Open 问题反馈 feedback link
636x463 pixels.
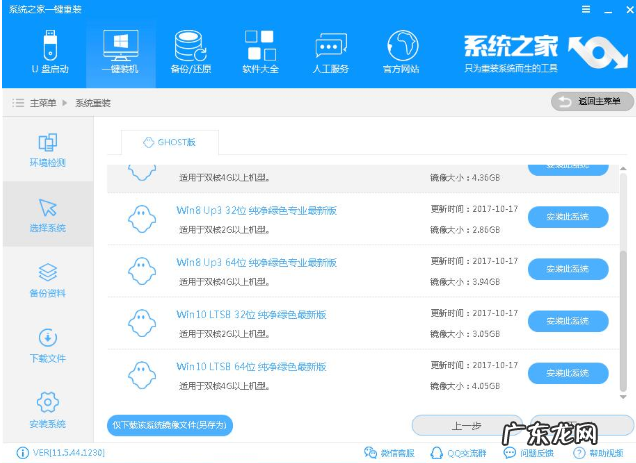[529, 453]
